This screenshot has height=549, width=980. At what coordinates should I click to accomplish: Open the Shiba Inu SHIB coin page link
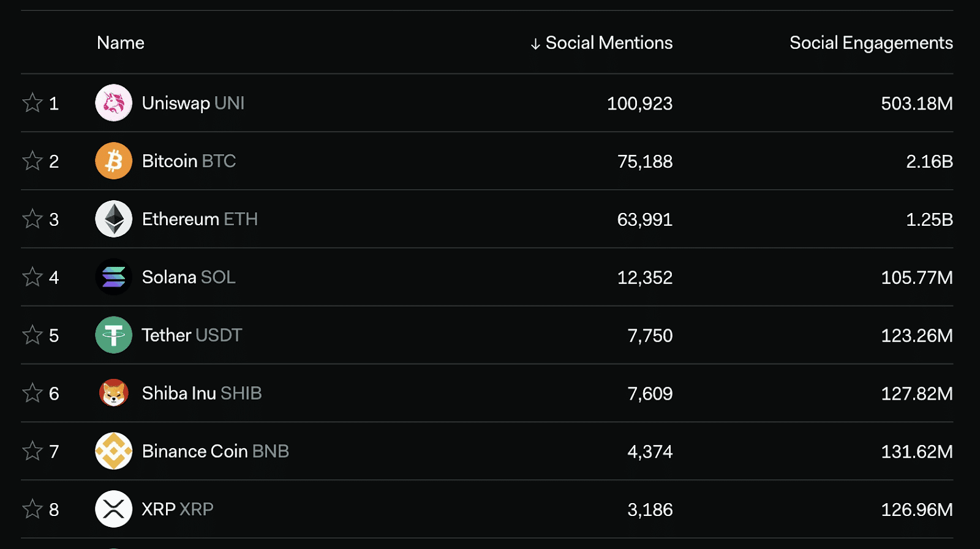202,393
